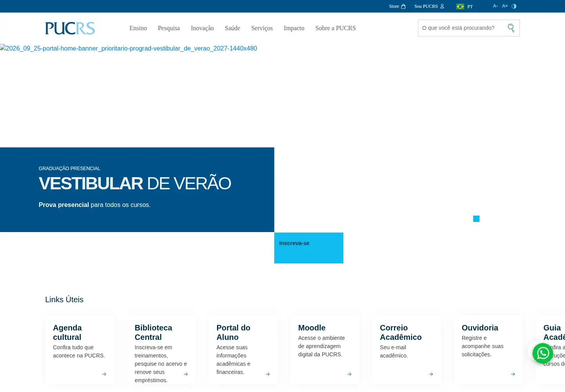Open the Agenda cultural title
This screenshot has width=565, height=392.
(67, 332)
